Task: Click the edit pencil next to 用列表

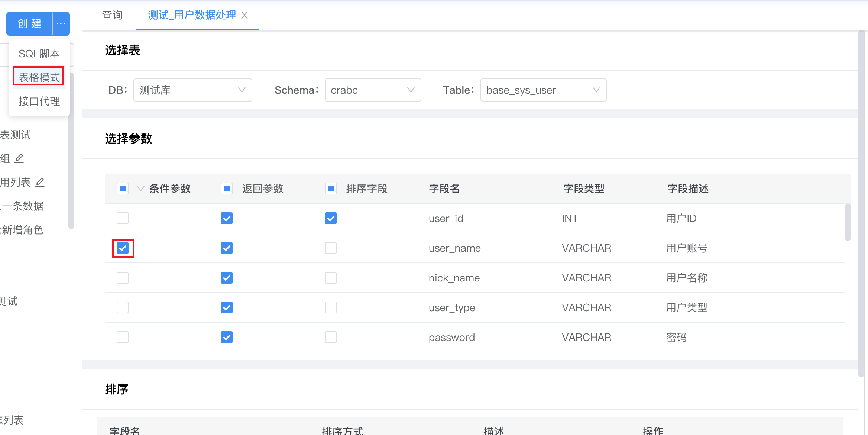Action: click(40, 182)
